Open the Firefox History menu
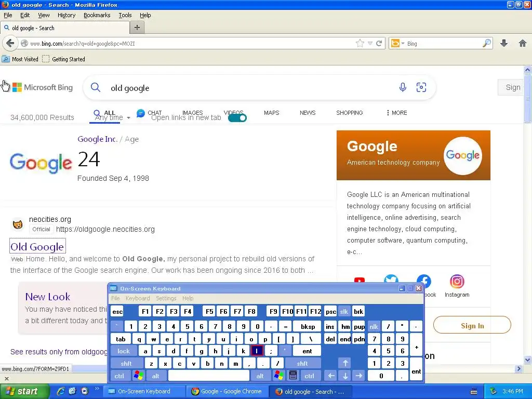The width and height of the screenshot is (532, 399). pos(66,15)
